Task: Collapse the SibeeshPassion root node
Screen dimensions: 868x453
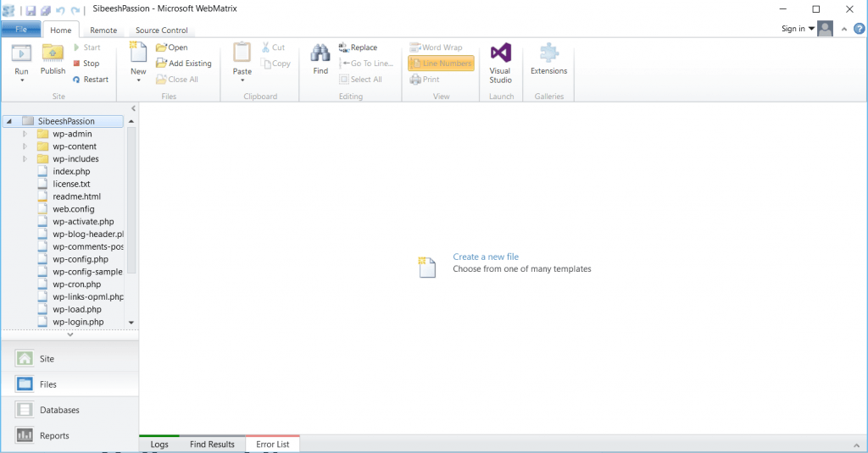Action: (x=8, y=121)
